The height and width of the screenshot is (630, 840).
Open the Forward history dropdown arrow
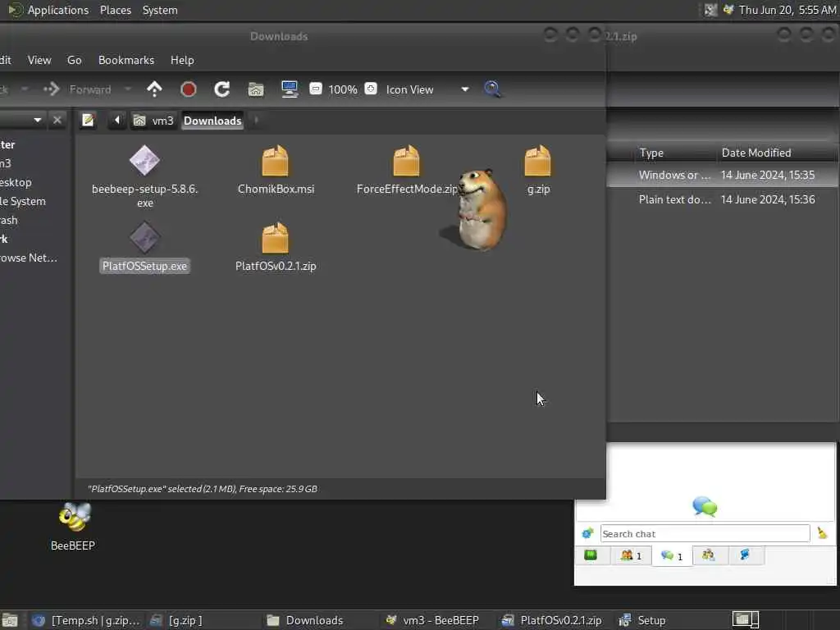tap(127, 89)
